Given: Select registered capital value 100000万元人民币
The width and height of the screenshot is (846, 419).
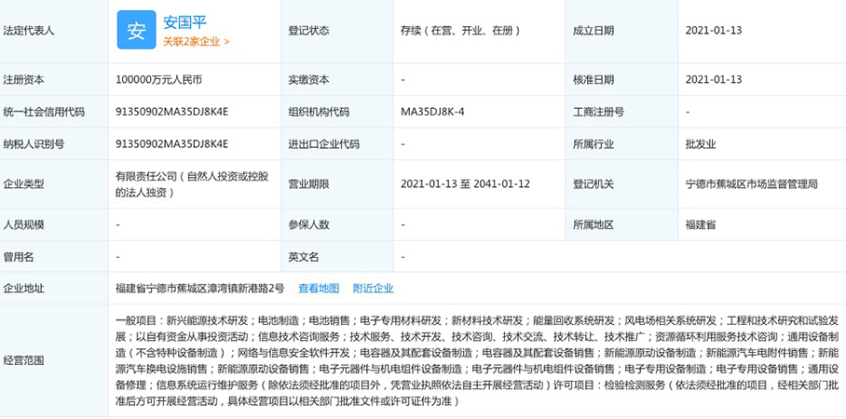Looking at the screenshot, I should [x=159, y=80].
